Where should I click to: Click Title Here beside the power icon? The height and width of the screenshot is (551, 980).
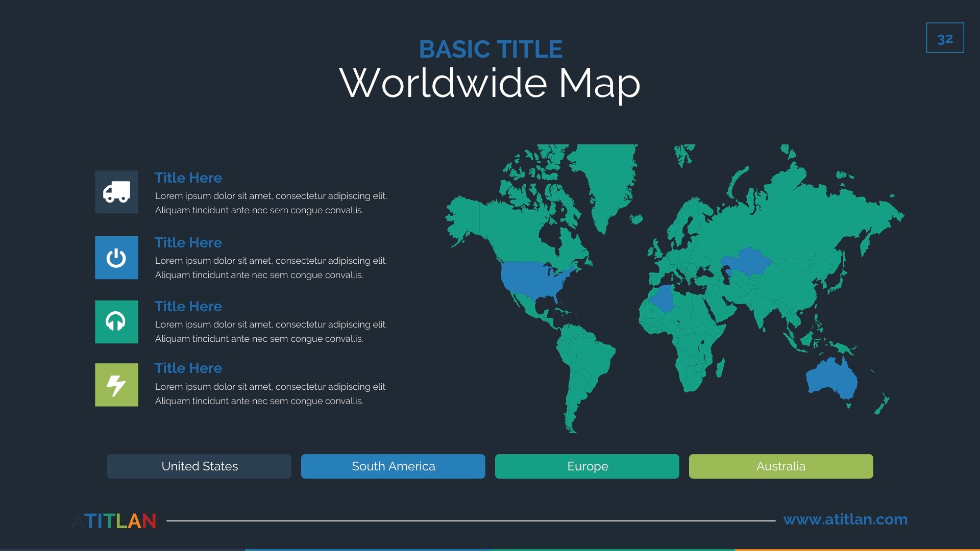click(x=188, y=242)
